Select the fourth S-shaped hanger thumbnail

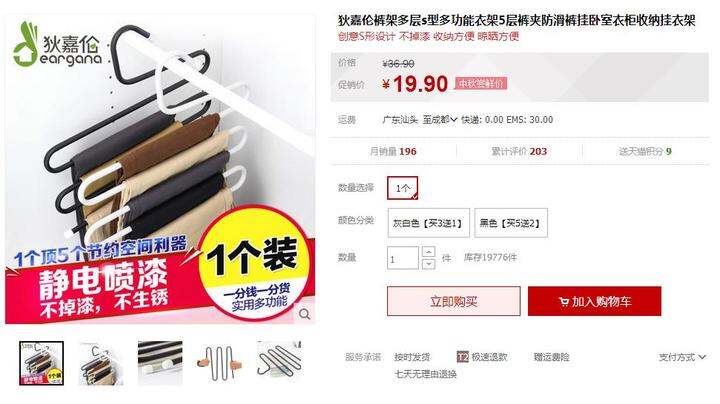[x=219, y=363]
